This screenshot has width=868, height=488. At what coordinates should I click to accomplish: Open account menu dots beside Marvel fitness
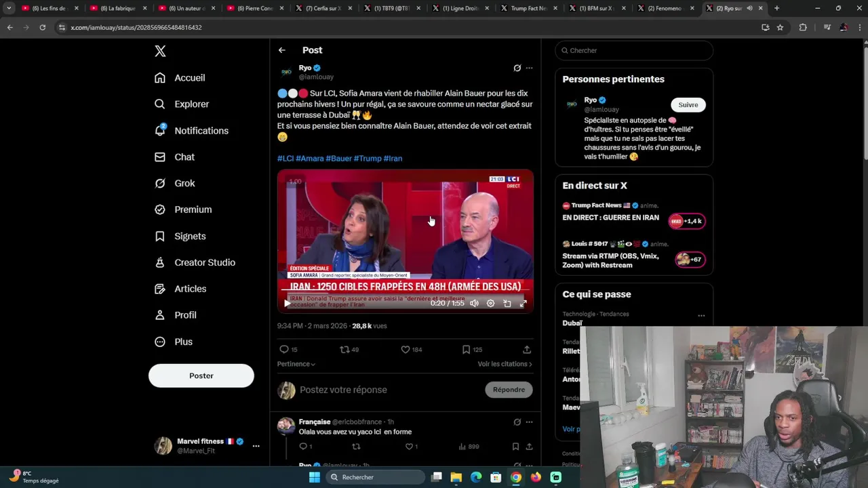coord(256,446)
